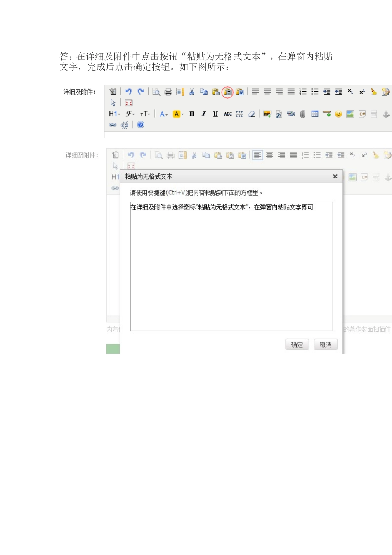Toggle numbered list in the undimmed toolbar

point(303,92)
